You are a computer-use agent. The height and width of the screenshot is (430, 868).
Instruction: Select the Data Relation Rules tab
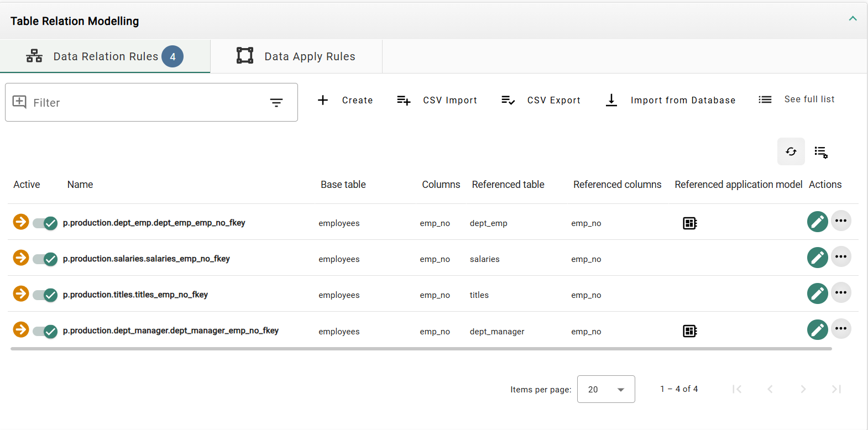[x=105, y=56]
